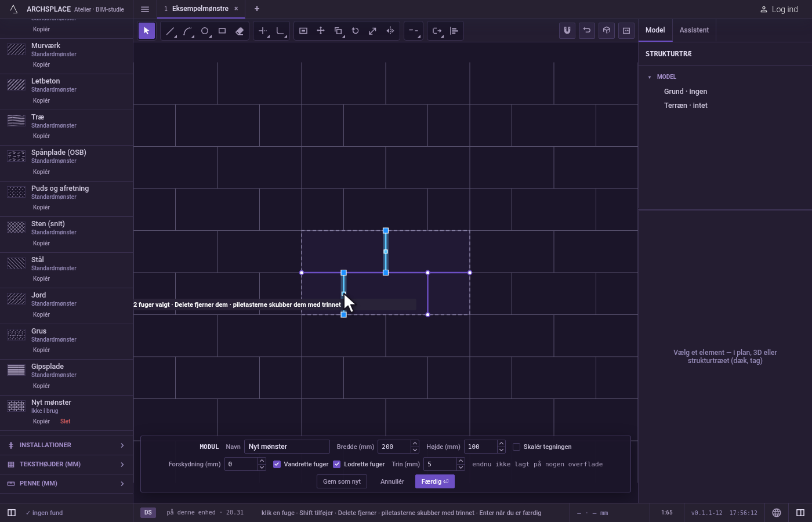This screenshot has height=522, width=812.
Task: Uncheck the Lodrette fuger checkbox
Action: pyautogui.click(x=336, y=464)
